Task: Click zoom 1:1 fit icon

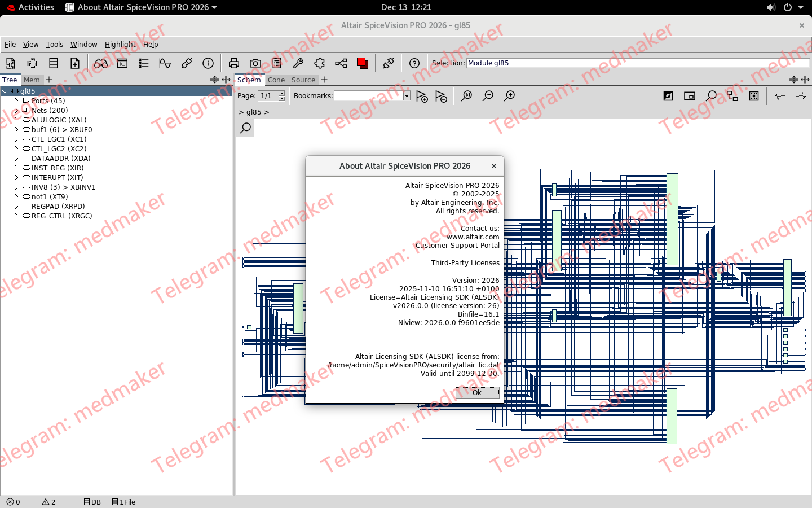Action: click(467, 96)
